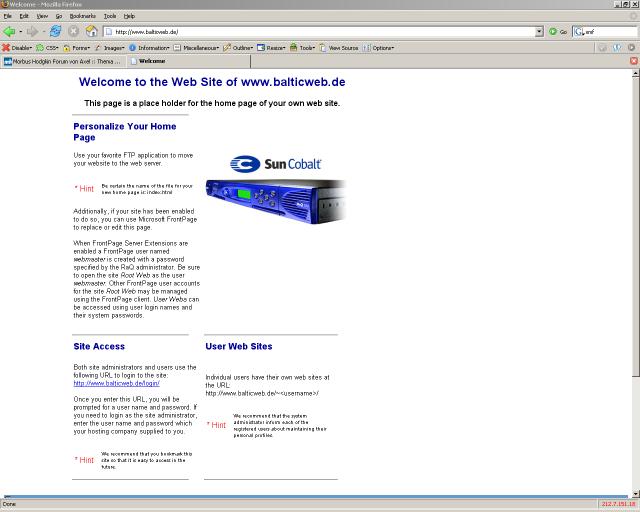Image resolution: width=640 pixels, height=512 pixels.
Task: Click the Hint label under Personalize section
Action: tap(84, 188)
